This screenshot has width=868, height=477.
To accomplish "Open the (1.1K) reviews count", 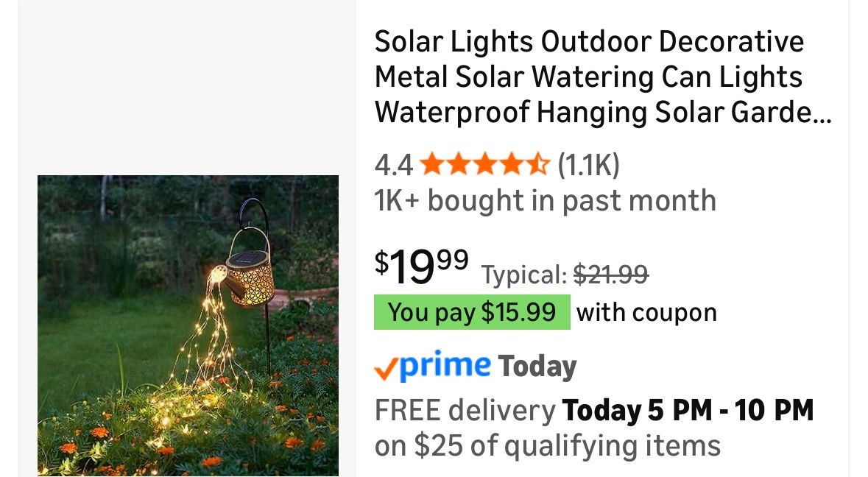I will tap(588, 165).
